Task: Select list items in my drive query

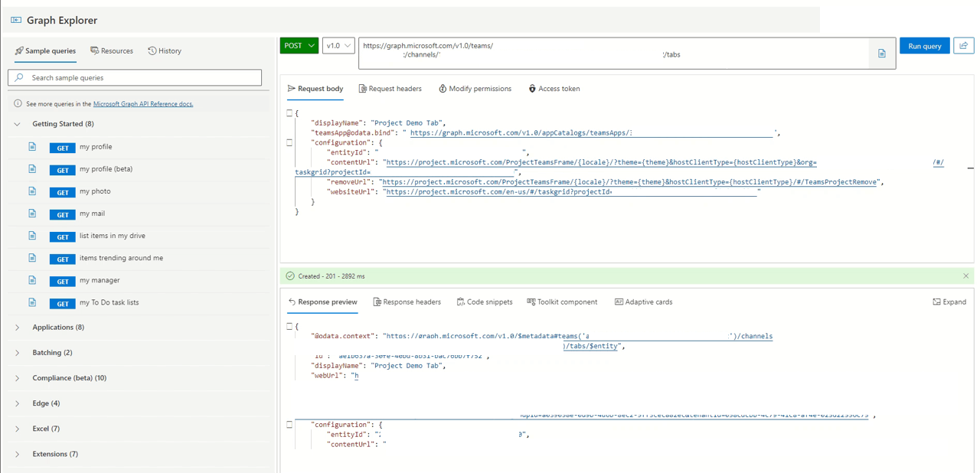Action: (x=112, y=236)
